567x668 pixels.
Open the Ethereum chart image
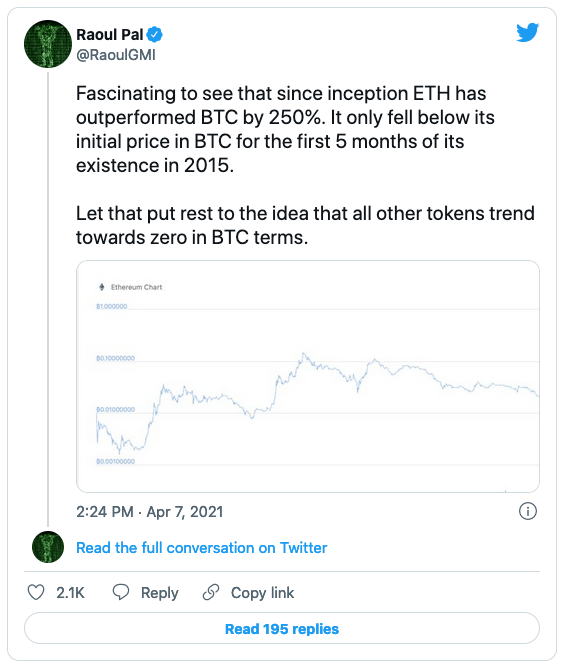point(308,376)
